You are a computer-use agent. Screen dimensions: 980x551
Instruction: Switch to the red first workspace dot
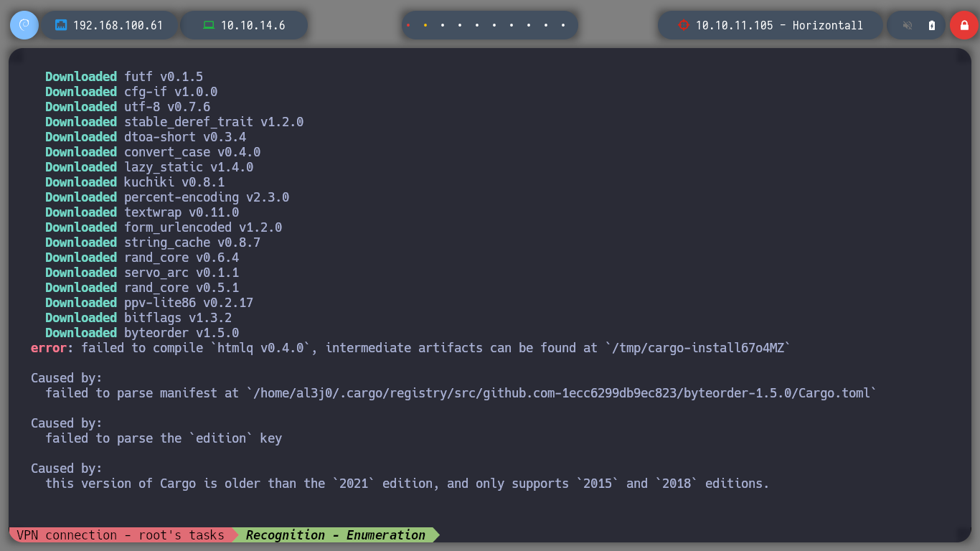tap(408, 25)
